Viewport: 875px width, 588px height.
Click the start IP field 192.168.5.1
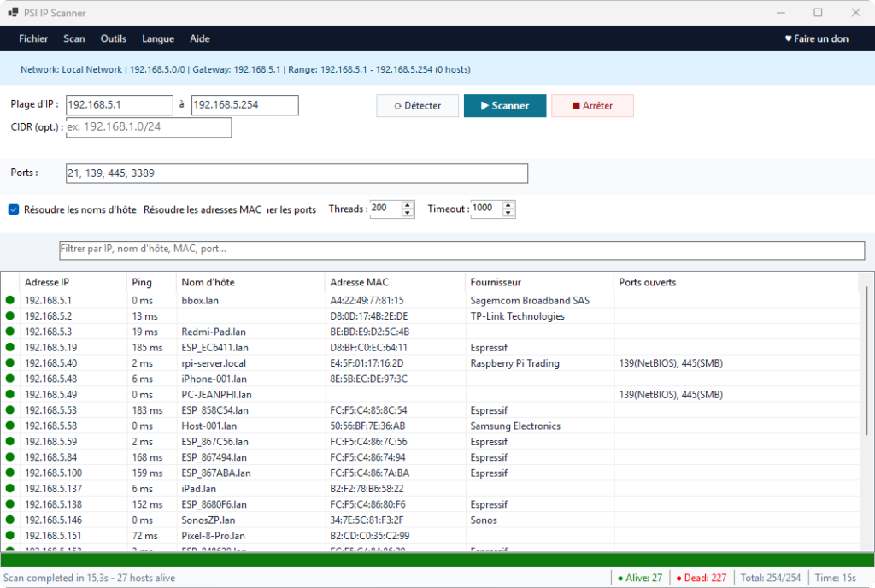pyautogui.click(x=120, y=105)
